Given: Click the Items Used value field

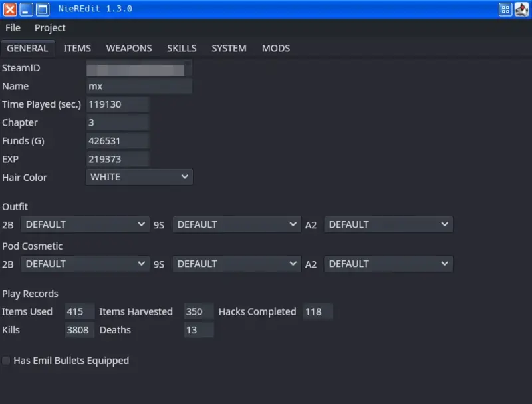Looking at the screenshot, I should (x=80, y=311).
